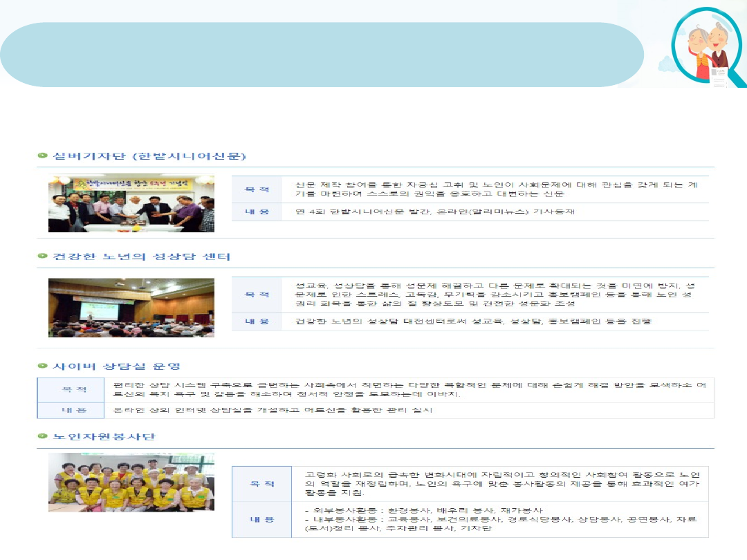Click the 내용 label in 실버기자단 table

coord(257,212)
